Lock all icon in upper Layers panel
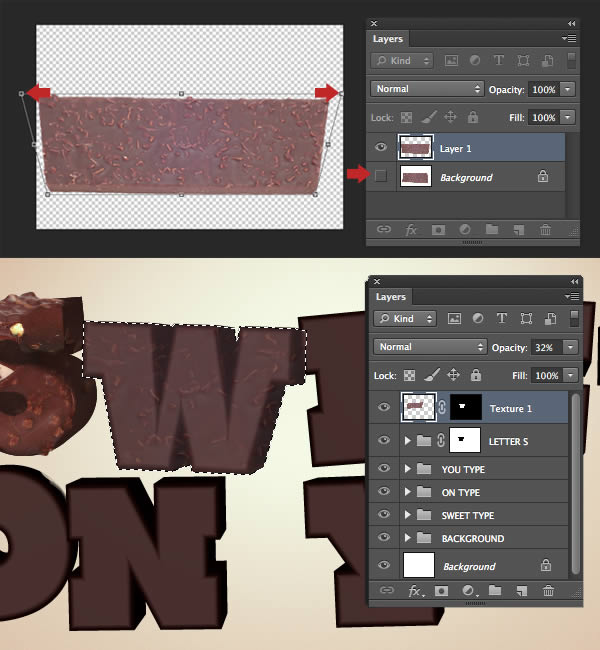The width and height of the screenshot is (600, 650). (x=473, y=117)
